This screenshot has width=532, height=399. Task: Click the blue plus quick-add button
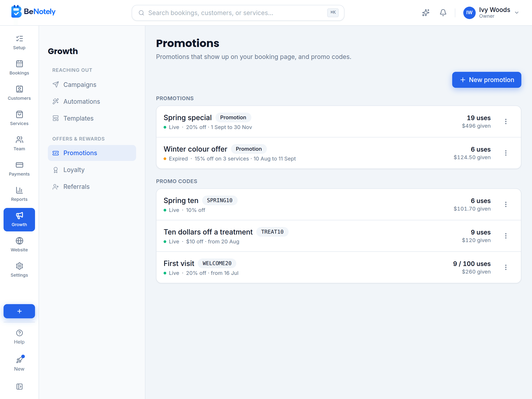pos(19,311)
